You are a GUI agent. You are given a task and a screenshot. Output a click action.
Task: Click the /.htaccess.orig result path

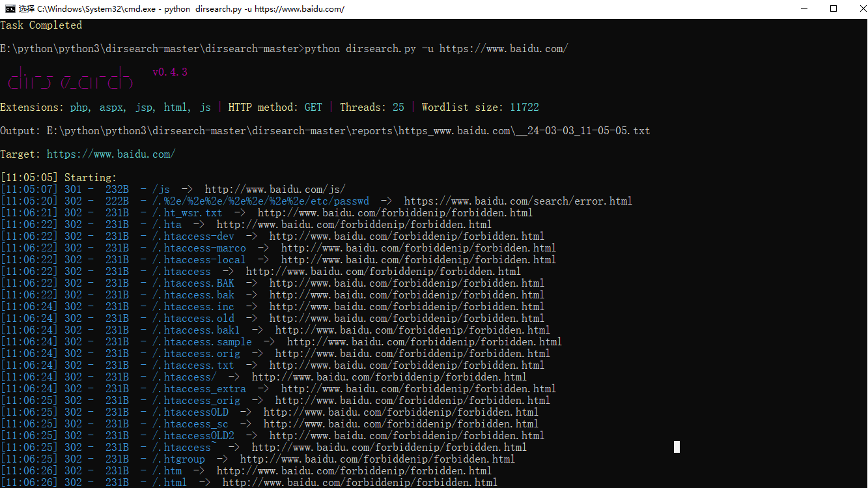(x=196, y=354)
